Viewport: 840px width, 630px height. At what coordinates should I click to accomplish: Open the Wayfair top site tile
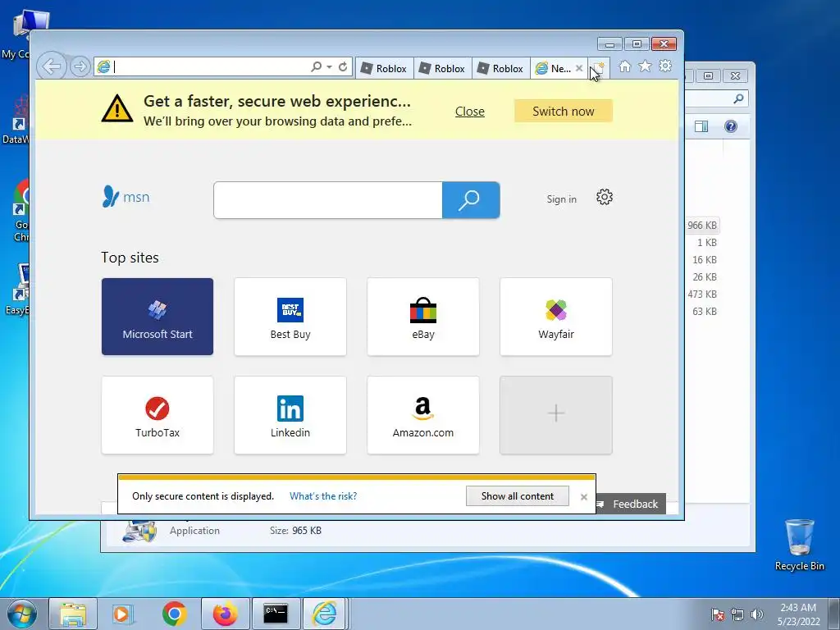(556, 317)
